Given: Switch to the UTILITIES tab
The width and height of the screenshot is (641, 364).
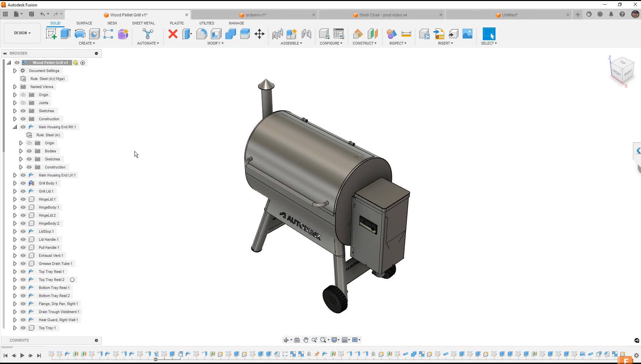Looking at the screenshot, I should tap(207, 23).
